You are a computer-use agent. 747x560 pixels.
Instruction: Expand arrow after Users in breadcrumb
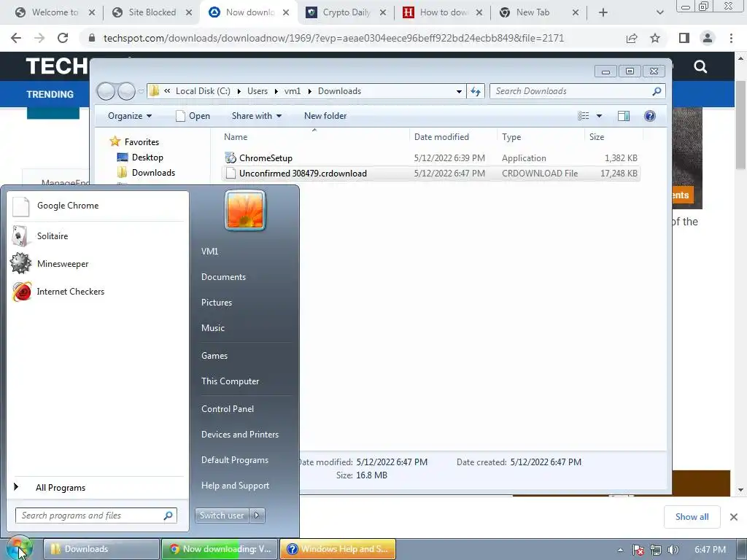(x=276, y=91)
